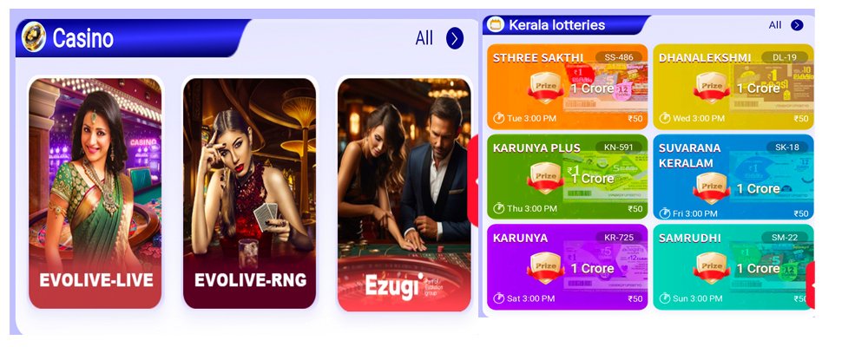868x347 pixels.
Task: Click the All link beside Kerala lotteries
Action: point(775,25)
